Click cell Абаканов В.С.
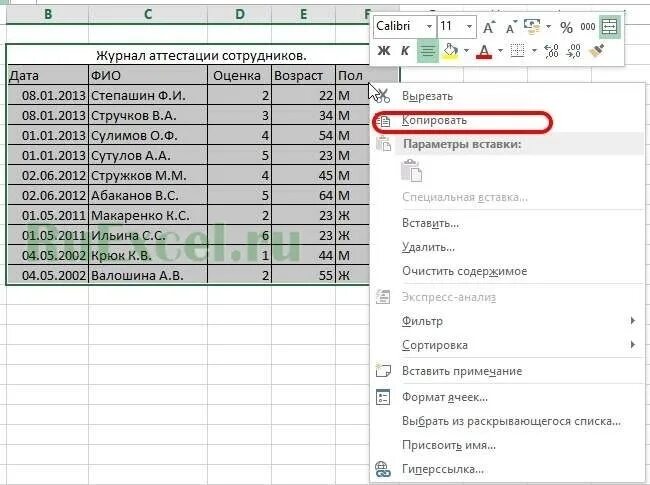650x485 pixels. tap(148, 195)
